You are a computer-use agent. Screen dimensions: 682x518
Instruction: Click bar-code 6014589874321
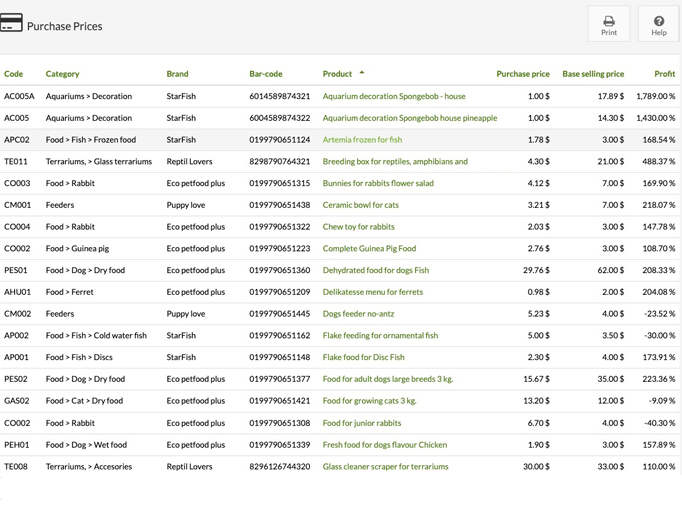[280, 96]
